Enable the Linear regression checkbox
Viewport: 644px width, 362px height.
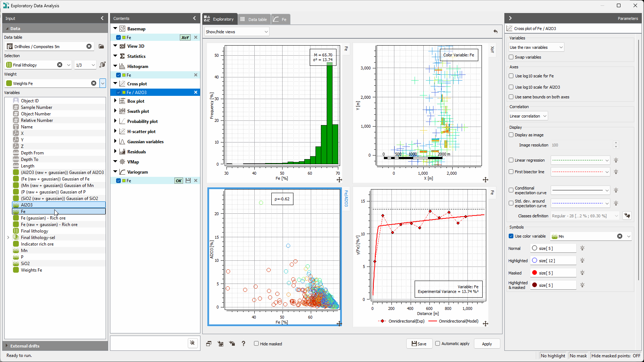pos(511,160)
